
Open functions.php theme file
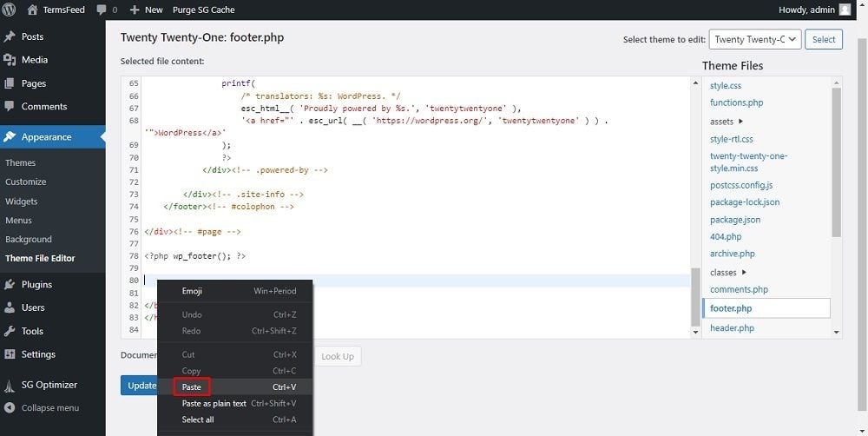tap(736, 102)
